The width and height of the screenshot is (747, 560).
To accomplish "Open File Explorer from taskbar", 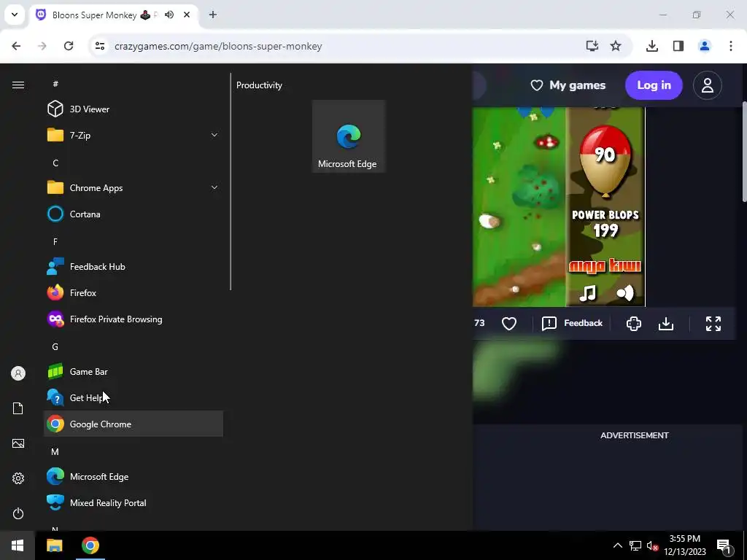I will (x=54, y=545).
